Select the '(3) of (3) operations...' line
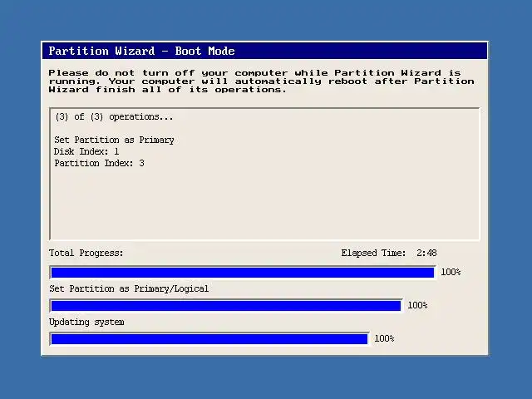This screenshot has height=399, width=532. pyautogui.click(x=114, y=117)
